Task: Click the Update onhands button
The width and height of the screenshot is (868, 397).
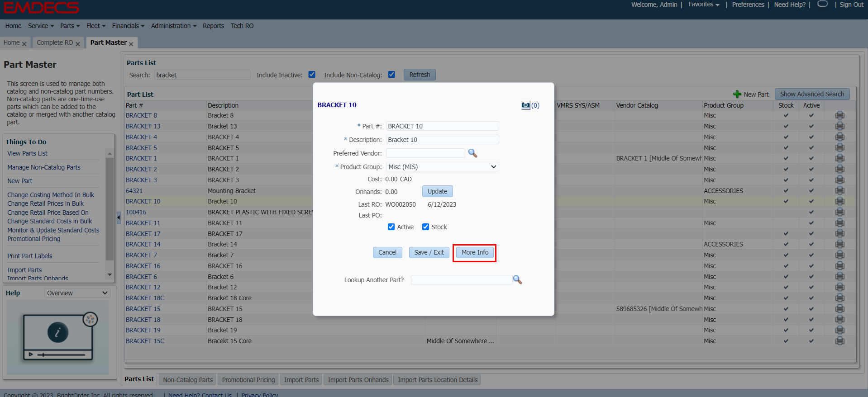Action: click(437, 191)
